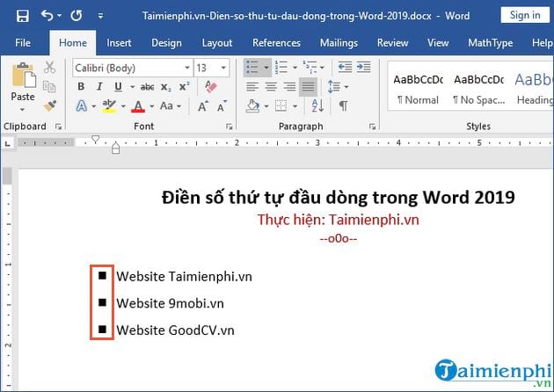
Task: Open the References tab
Action: click(276, 43)
